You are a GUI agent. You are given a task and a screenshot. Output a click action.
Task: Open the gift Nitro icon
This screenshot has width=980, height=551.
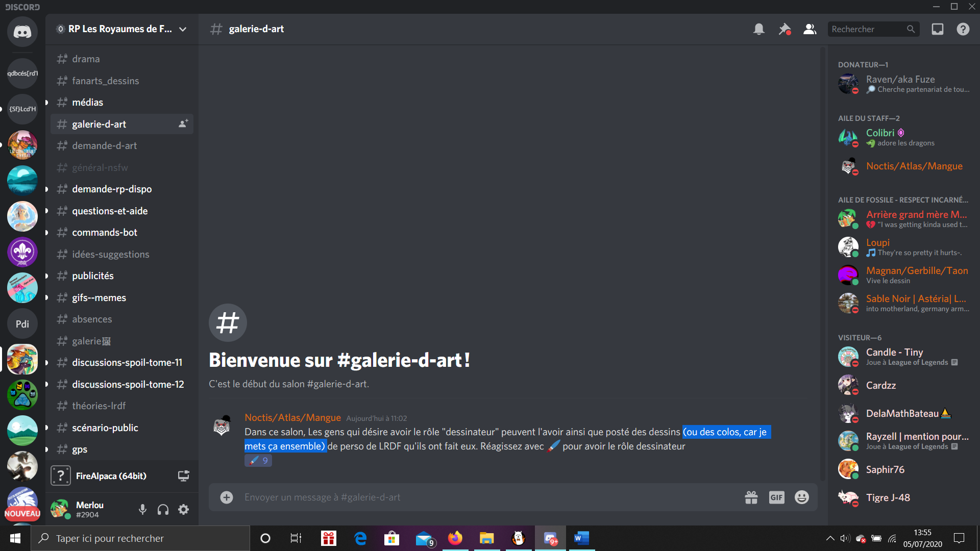751,497
